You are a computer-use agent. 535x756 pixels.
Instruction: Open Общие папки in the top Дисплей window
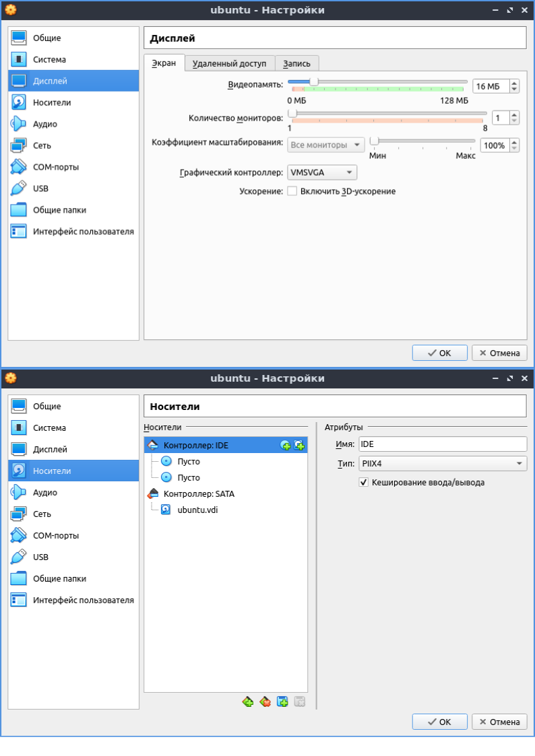point(73,210)
